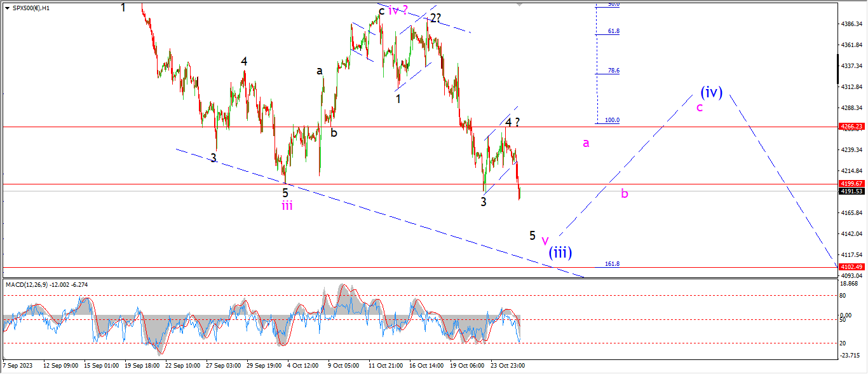This screenshot has height=374, width=868.
Task: Select the 161.8 Fibonacci extension label
Action: coord(613,263)
